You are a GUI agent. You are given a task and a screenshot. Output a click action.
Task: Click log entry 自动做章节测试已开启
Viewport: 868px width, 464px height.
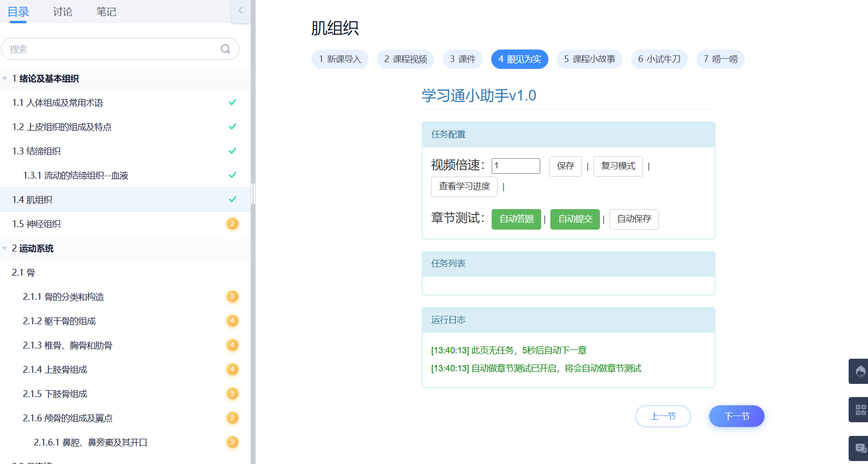[536, 368]
